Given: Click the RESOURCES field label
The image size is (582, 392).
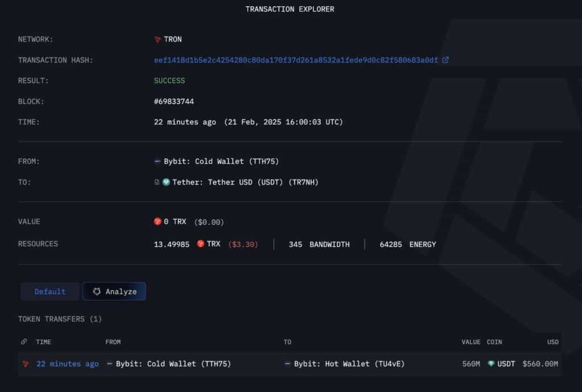Looking at the screenshot, I should coord(38,244).
